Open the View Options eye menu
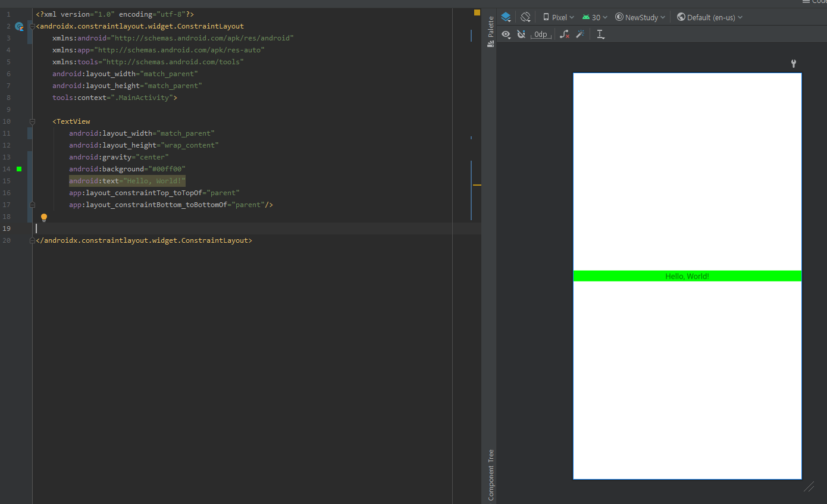 (506, 35)
